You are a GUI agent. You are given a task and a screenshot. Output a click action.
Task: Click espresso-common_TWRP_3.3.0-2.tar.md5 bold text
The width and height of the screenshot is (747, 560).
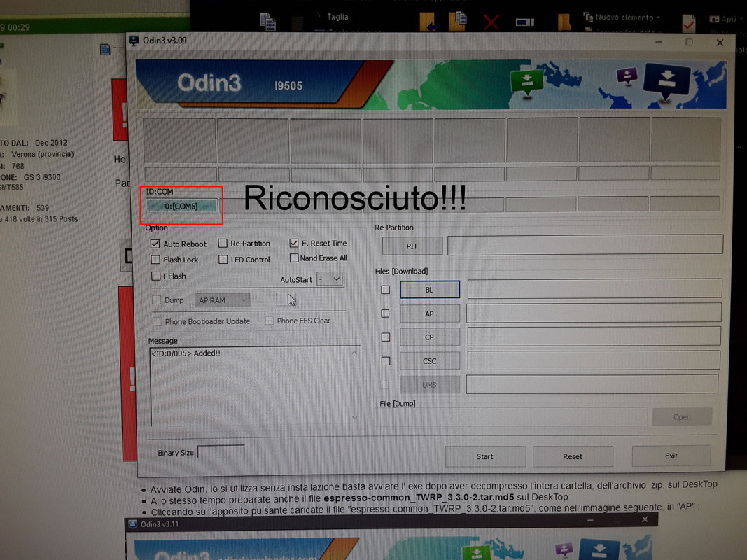(419, 498)
